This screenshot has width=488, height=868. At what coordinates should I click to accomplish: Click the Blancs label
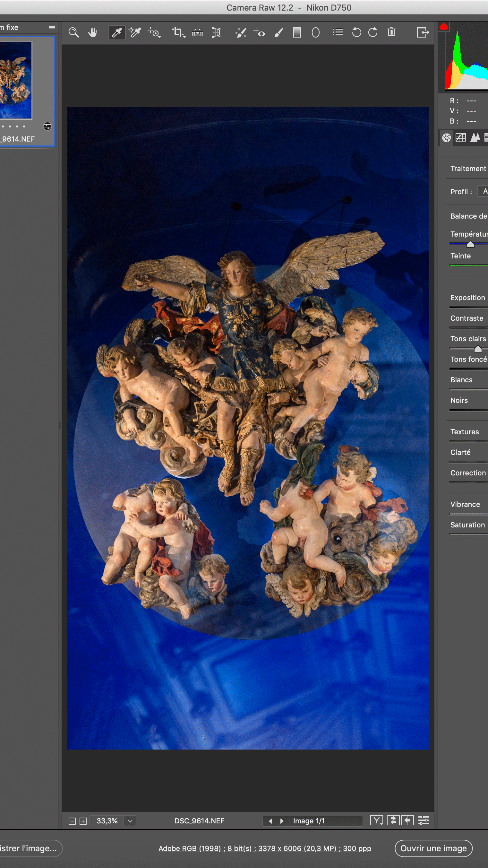(x=461, y=380)
